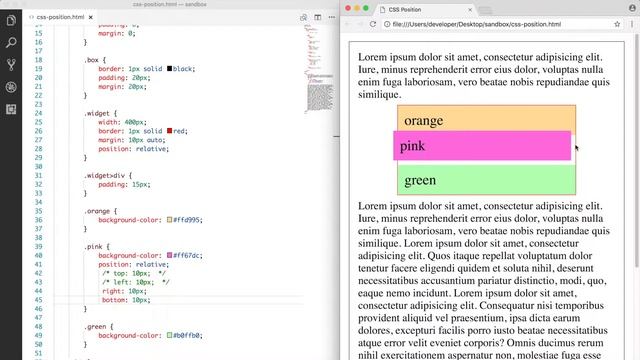Click the split editor icon
640x360 pixels.
click(x=318, y=17)
